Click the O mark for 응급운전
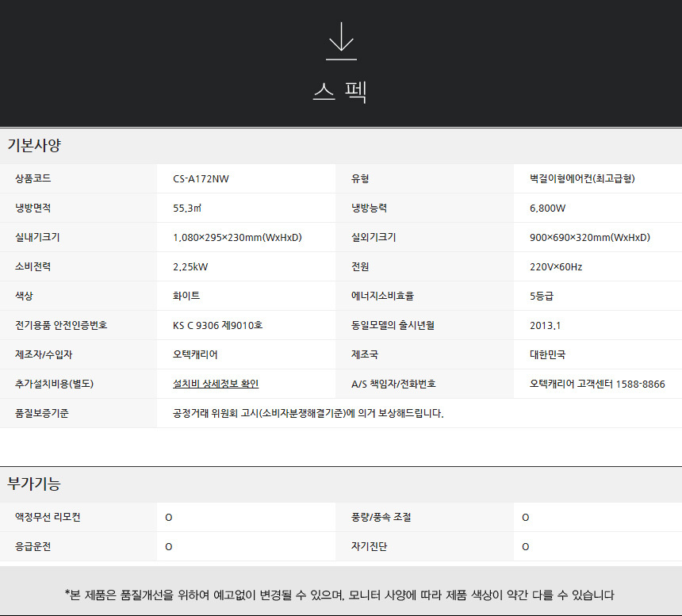 [x=169, y=547]
